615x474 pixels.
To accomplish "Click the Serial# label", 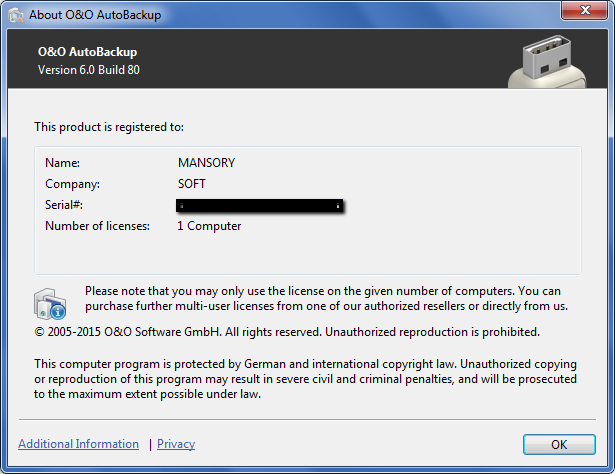I will tap(65, 205).
